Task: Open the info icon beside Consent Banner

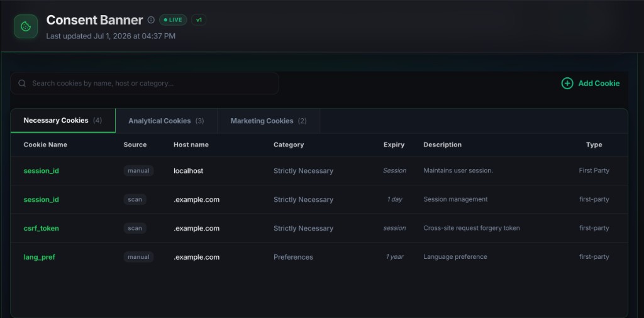Action: pos(151,20)
